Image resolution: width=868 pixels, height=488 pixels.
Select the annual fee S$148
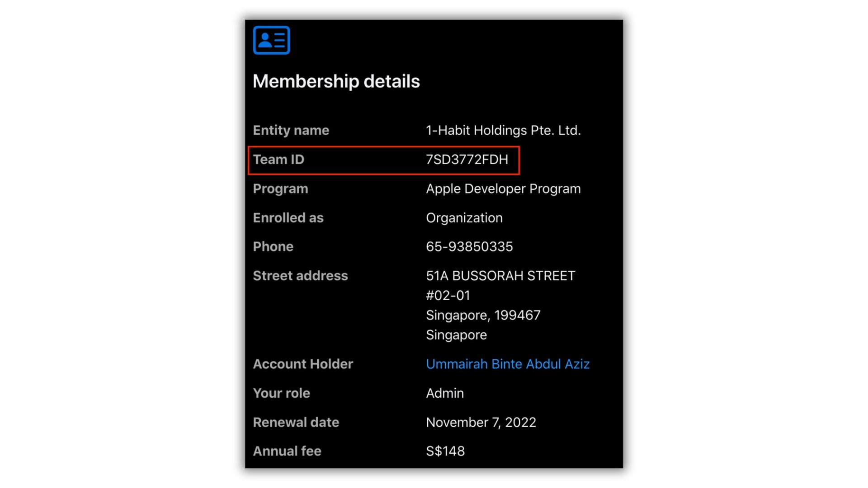pyautogui.click(x=445, y=450)
